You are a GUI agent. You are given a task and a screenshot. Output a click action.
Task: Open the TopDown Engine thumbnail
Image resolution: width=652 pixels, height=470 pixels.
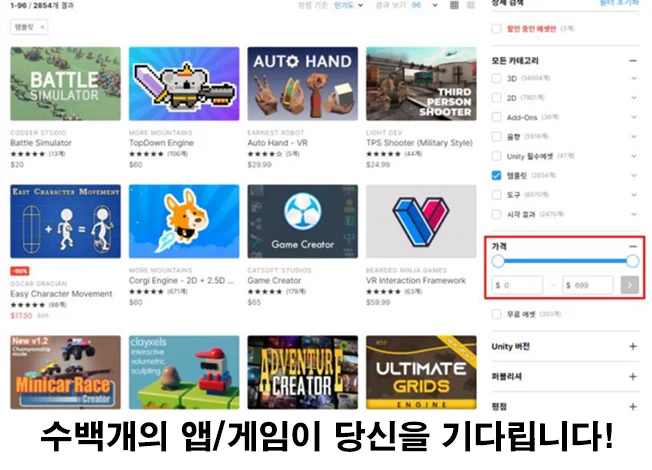[184, 84]
